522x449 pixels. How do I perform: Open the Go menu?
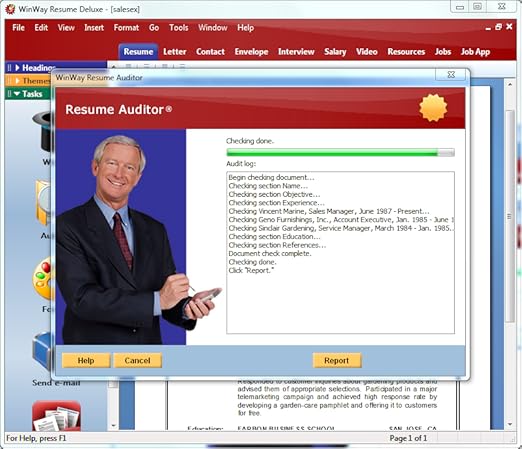coord(154,28)
